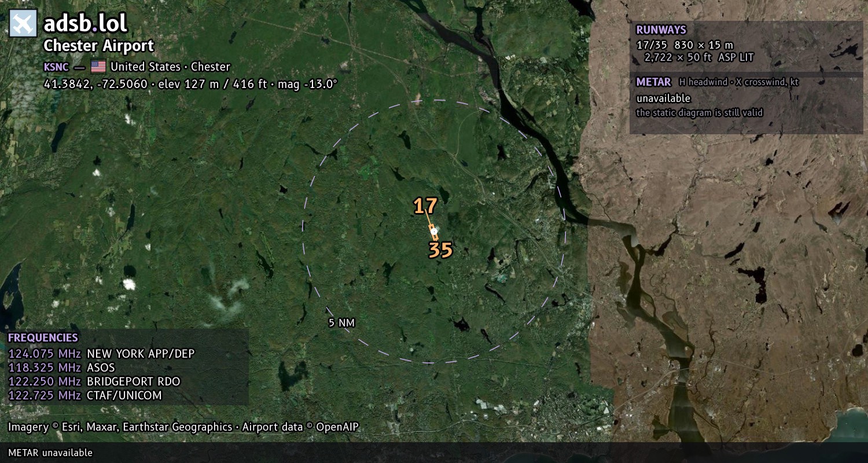Click the 5 NM range ring label

[341, 323]
